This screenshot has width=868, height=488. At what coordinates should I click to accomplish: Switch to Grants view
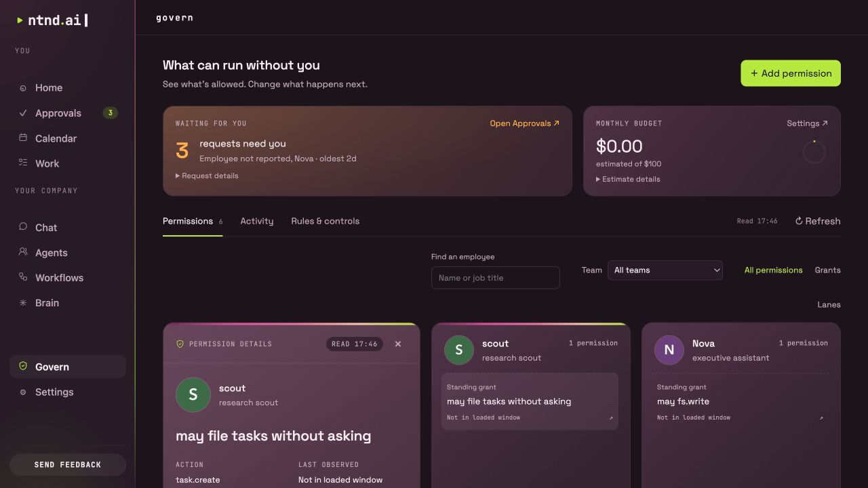coord(827,270)
